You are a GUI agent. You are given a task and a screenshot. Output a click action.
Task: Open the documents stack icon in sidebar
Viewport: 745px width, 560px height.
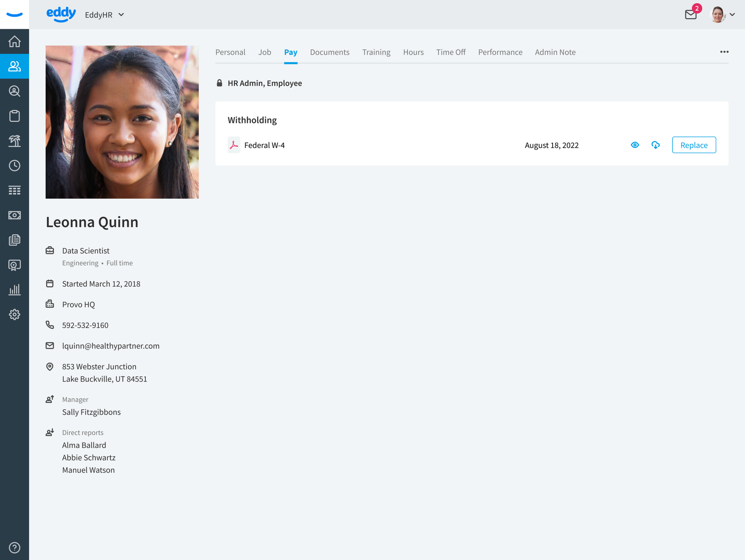[15, 240]
